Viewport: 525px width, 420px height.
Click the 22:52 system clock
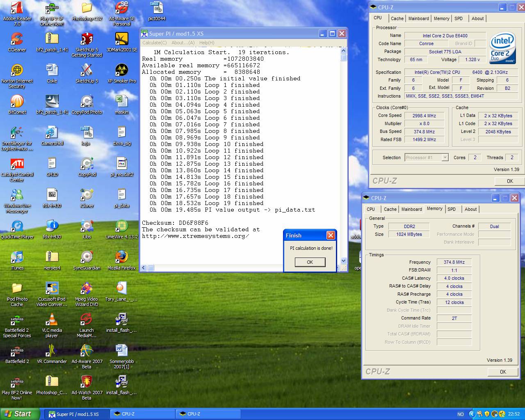(x=514, y=414)
